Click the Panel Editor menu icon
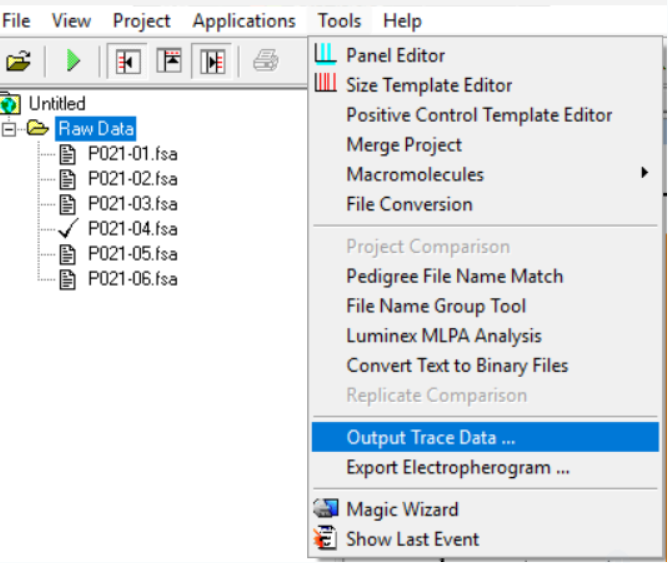The width and height of the screenshot is (668, 563). click(x=326, y=55)
